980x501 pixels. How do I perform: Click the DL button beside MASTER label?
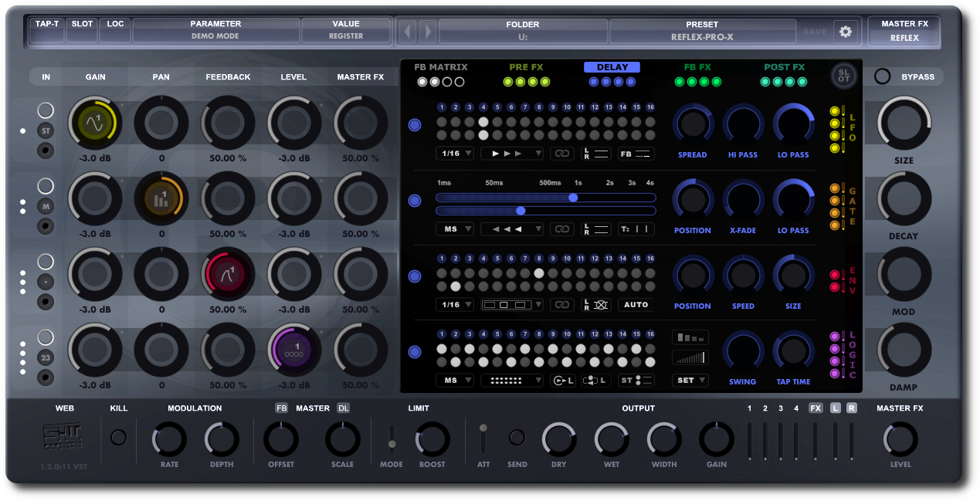click(x=343, y=408)
